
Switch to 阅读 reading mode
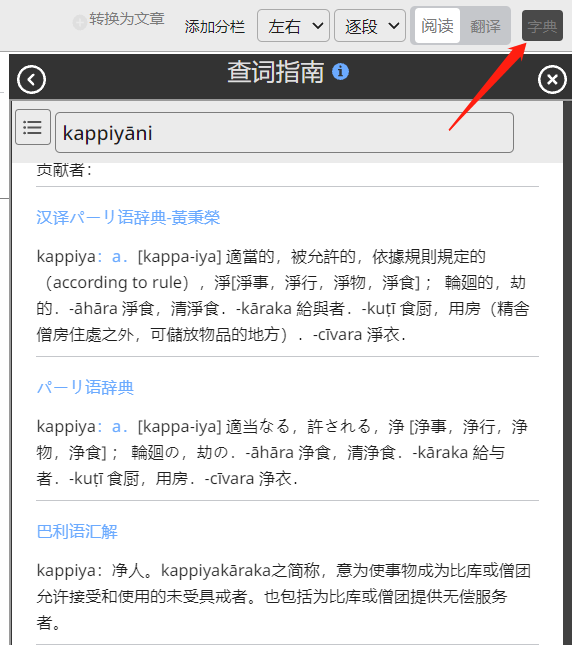click(437, 26)
